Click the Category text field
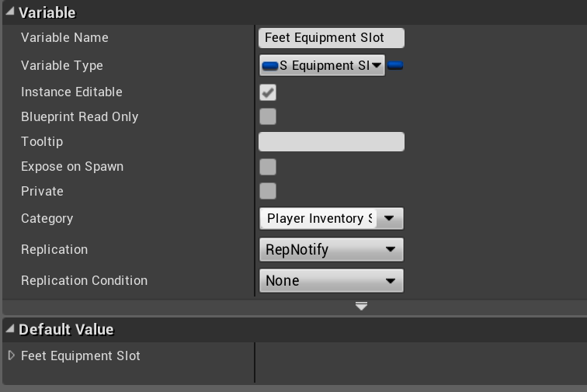The width and height of the screenshot is (587, 392). [317, 219]
